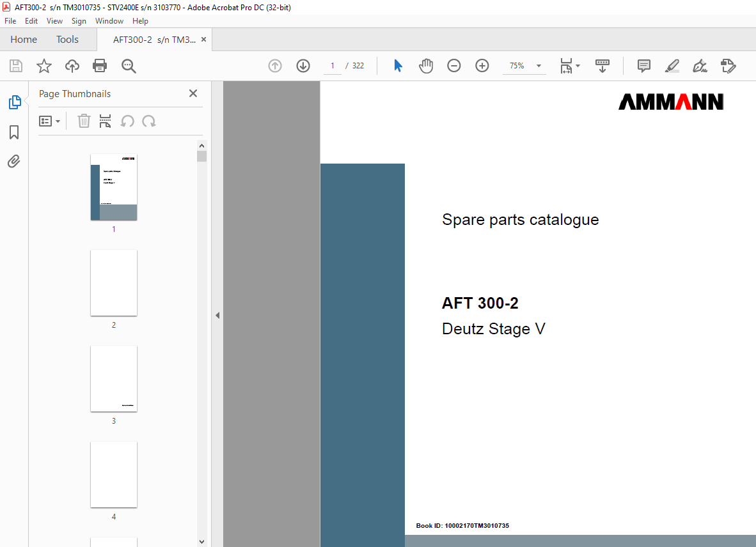Rotate pages clockwise
The image size is (756, 547).
[149, 121]
